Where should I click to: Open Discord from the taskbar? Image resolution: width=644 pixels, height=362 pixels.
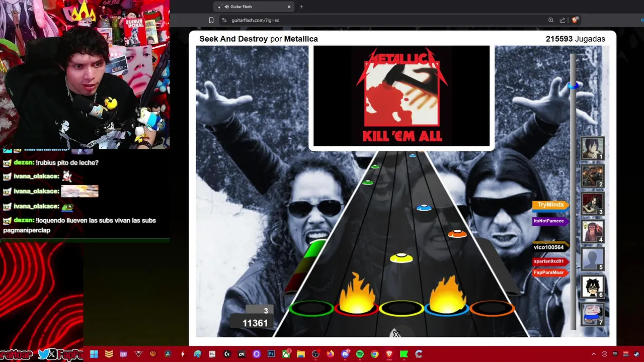(x=345, y=354)
